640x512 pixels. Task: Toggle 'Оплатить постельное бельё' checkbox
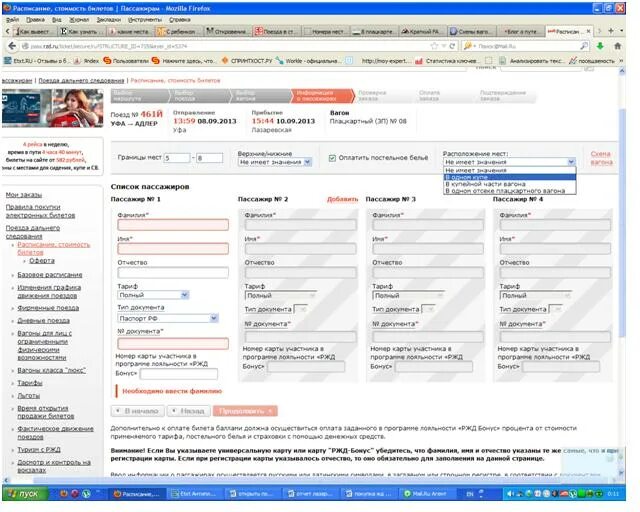[332, 158]
